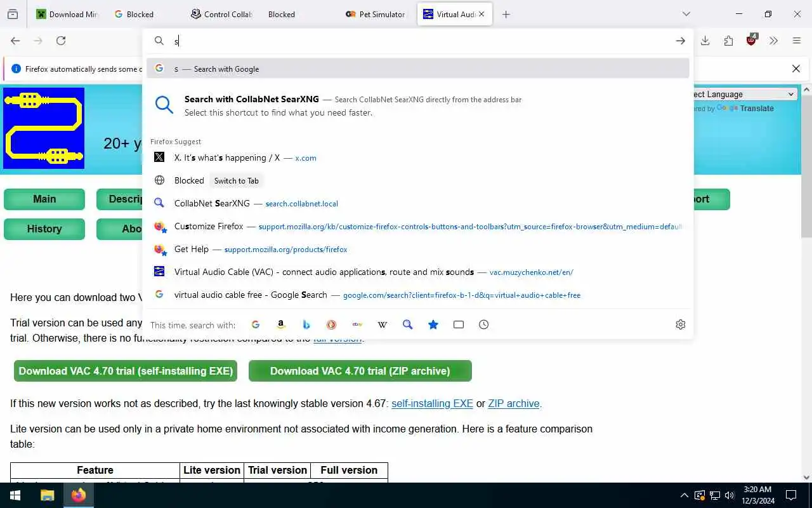Go back to previous page

[x=15, y=41]
